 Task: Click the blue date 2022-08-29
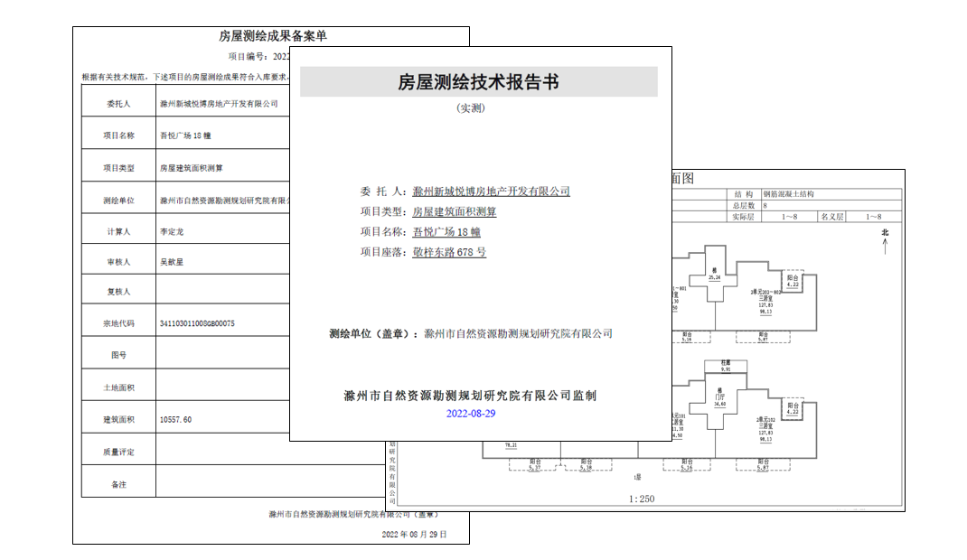click(471, 414)
